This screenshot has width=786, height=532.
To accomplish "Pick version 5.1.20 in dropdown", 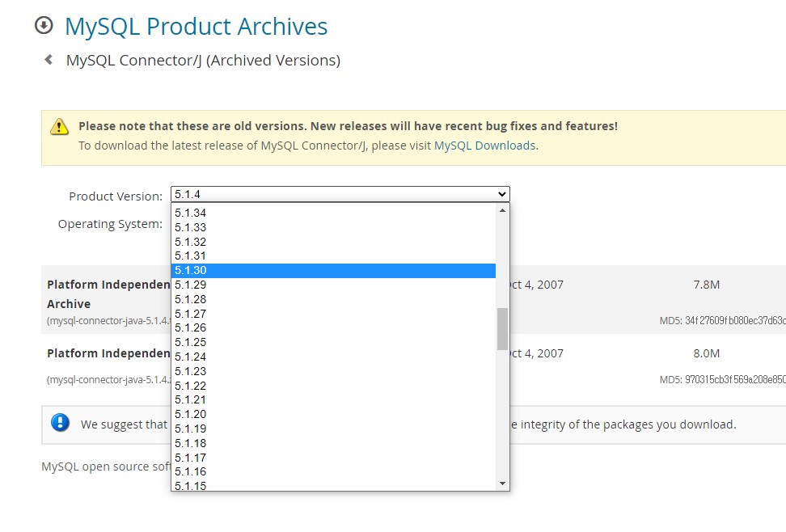I will pos(333,415).
